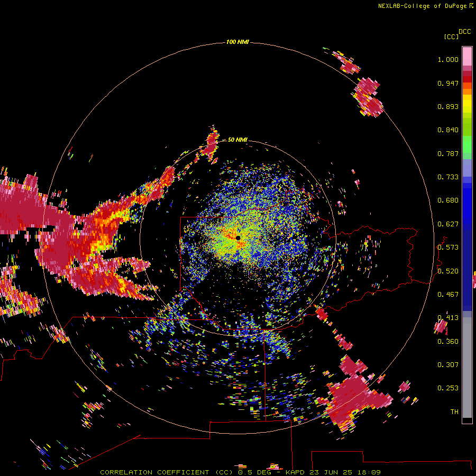Click the TH label on the scale
The image size is (476, 476).
click(x=454, y=411)
